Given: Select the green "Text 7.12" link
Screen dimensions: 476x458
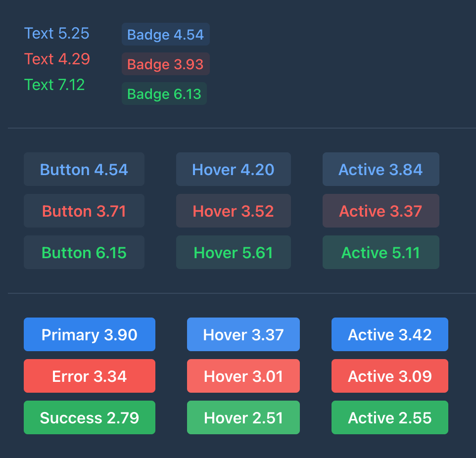Looking at the screenshot, I should tap(54, 85).
